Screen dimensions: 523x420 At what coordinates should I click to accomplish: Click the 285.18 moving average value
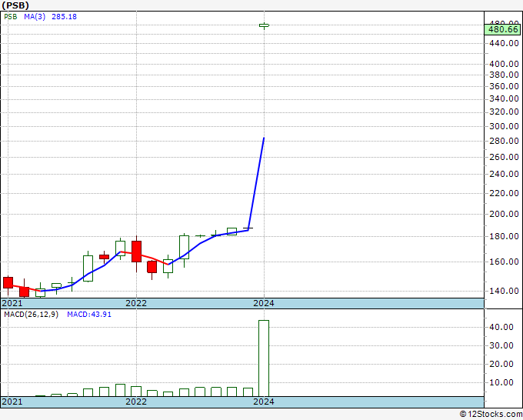[64, 17]
